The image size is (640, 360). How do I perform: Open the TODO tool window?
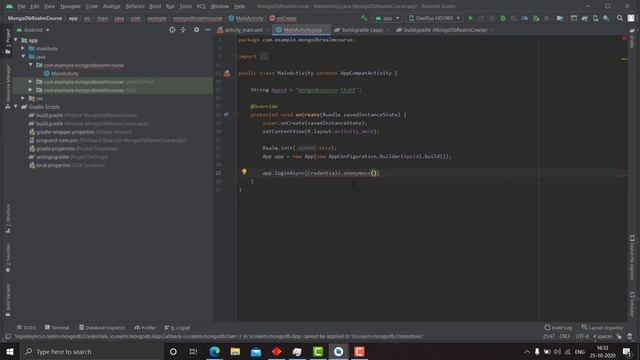(x=26, y=328)
